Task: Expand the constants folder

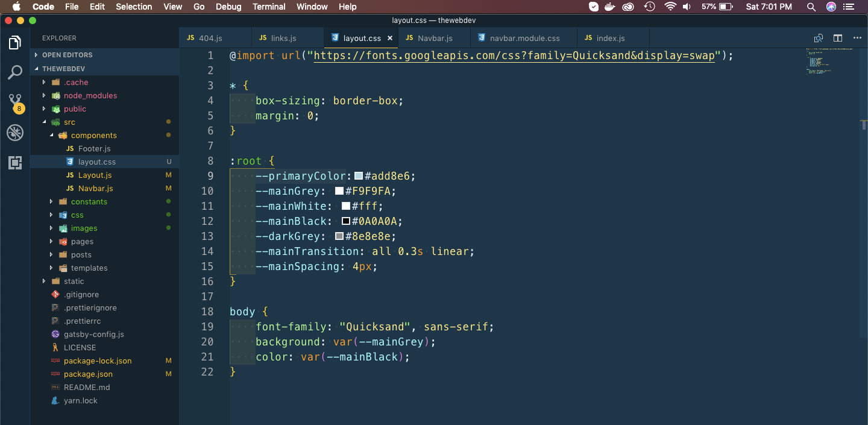Action: [x=51, y=201]
